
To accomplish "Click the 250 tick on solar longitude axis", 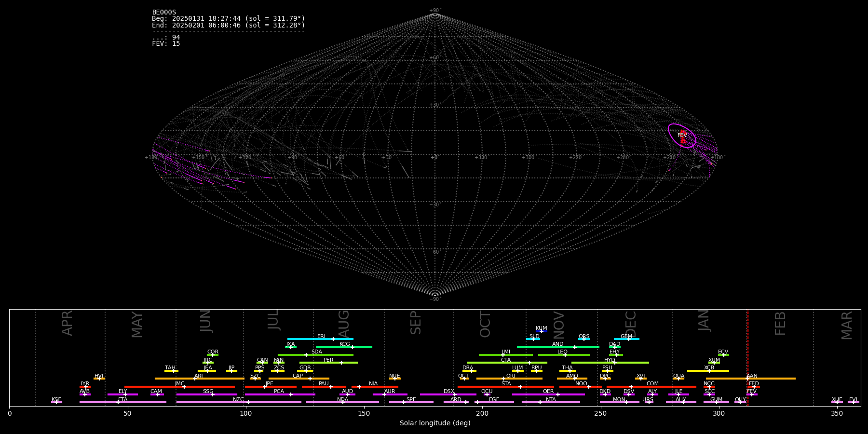I will pyautogui.click(x=600, y=413).
